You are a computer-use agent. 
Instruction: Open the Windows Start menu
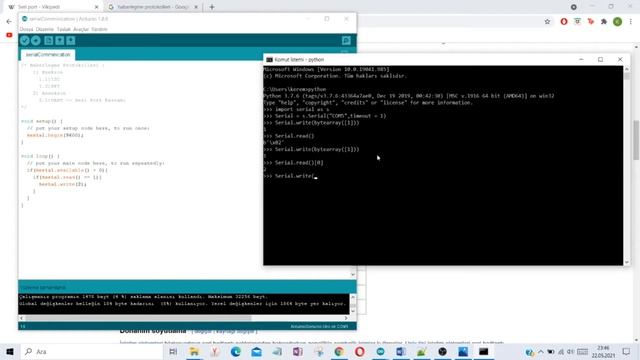click(10, 351)
